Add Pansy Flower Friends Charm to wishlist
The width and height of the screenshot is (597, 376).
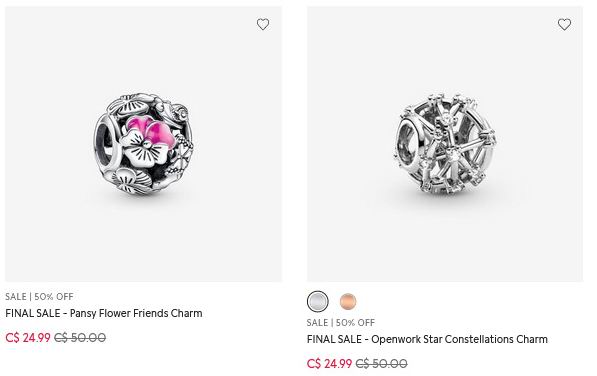[263, 24]
